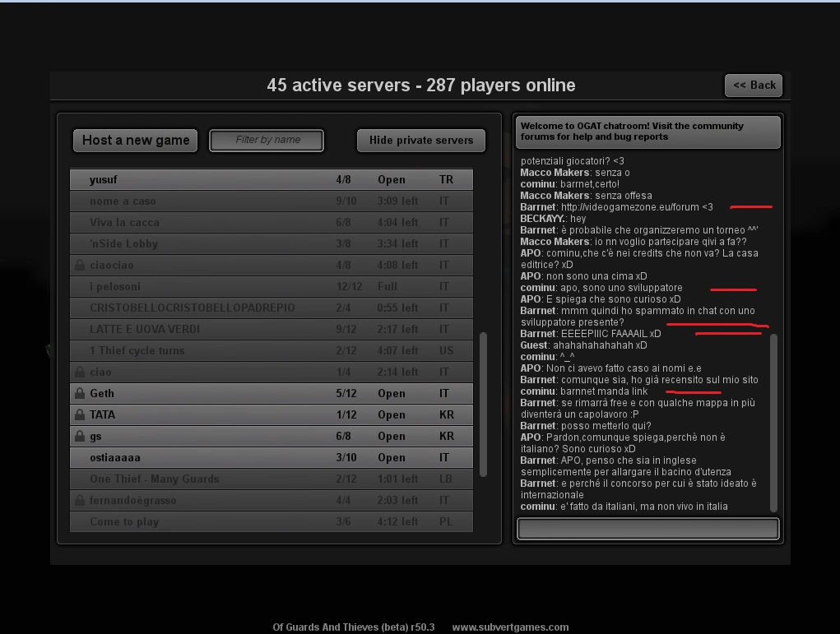Viewport: 840px width, 634px height.
Task: Click the chatroom scrollbar
Action: click(773, 423)
